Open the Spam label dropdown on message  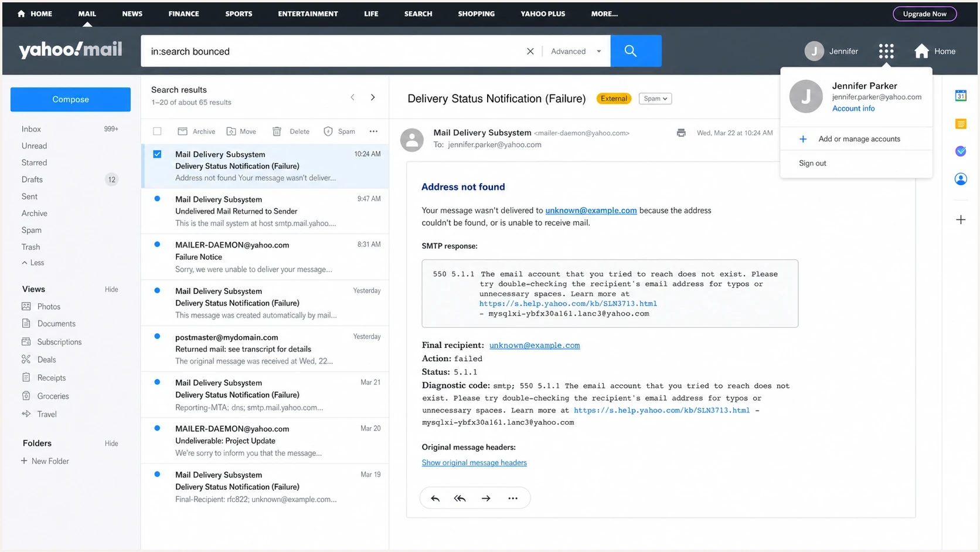click(x=655, y=99)
